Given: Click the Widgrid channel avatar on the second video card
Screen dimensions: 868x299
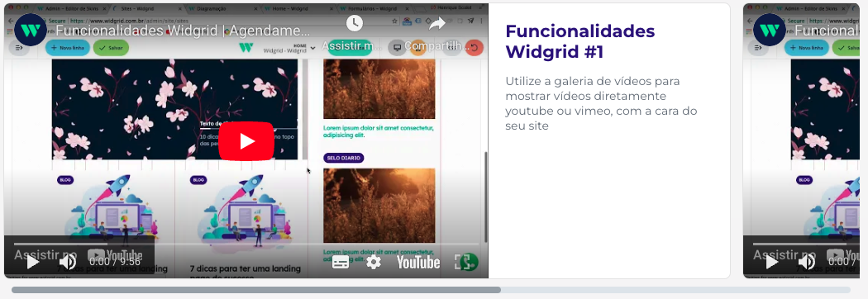Looking at the screenshot, I should point(770,30).
